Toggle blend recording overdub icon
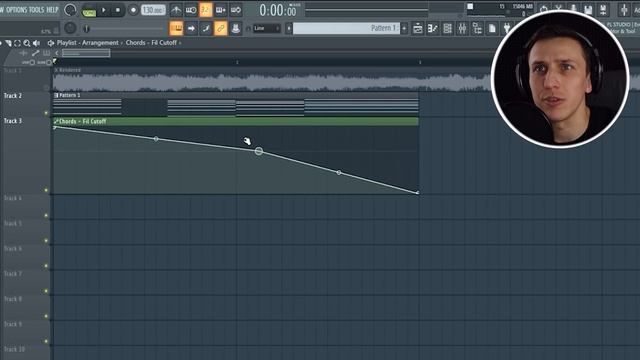Screen dimensions: 640x360 point(220,10)
